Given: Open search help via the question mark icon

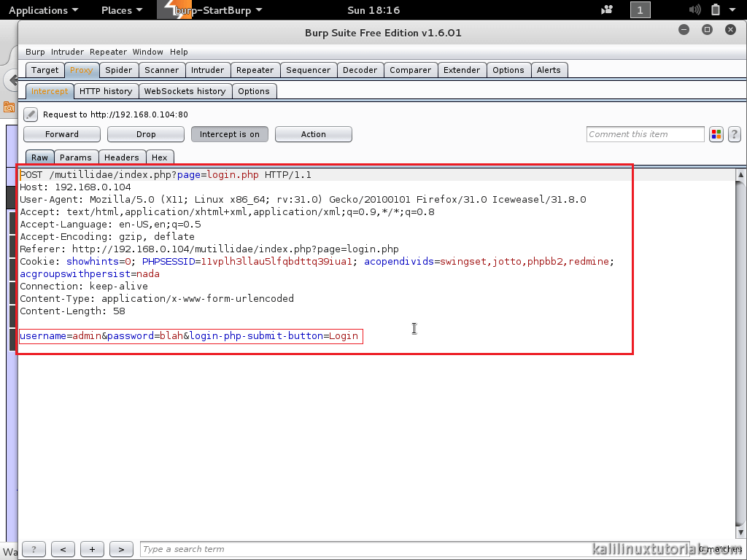Looking at the screenshot, I should (x=33, y=549).
